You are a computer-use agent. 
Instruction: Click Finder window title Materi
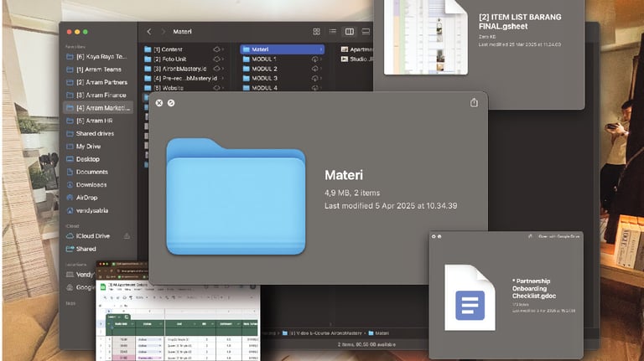pos(182,32)
